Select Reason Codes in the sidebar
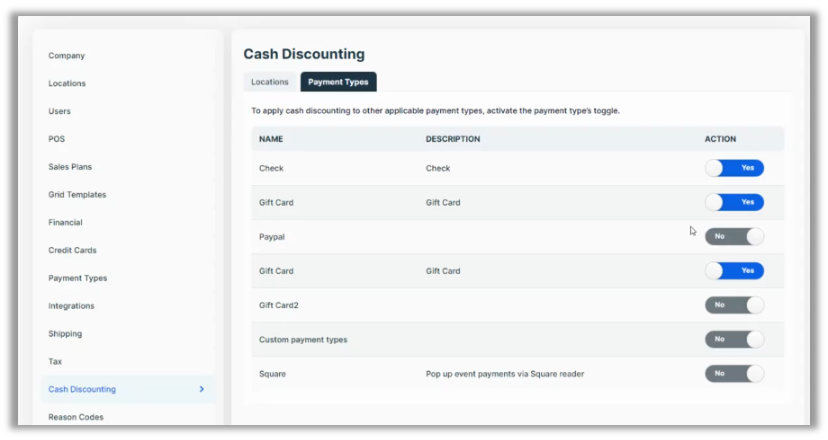 tap(76, 417)
